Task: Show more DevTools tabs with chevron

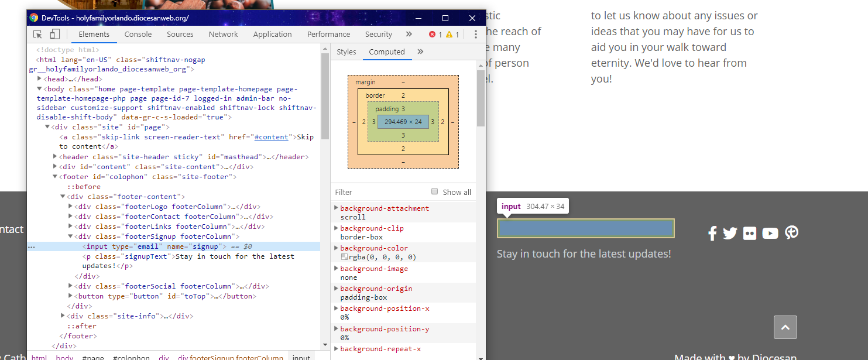Action: tap(409, 35)
